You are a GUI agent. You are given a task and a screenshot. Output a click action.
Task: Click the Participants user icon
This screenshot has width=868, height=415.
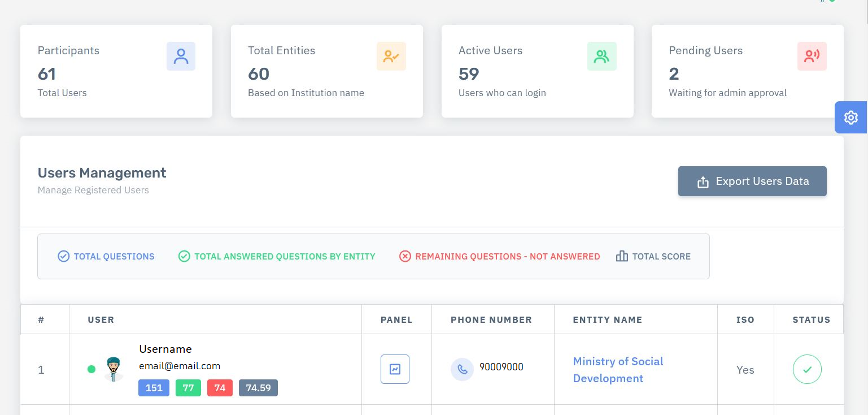181,57
